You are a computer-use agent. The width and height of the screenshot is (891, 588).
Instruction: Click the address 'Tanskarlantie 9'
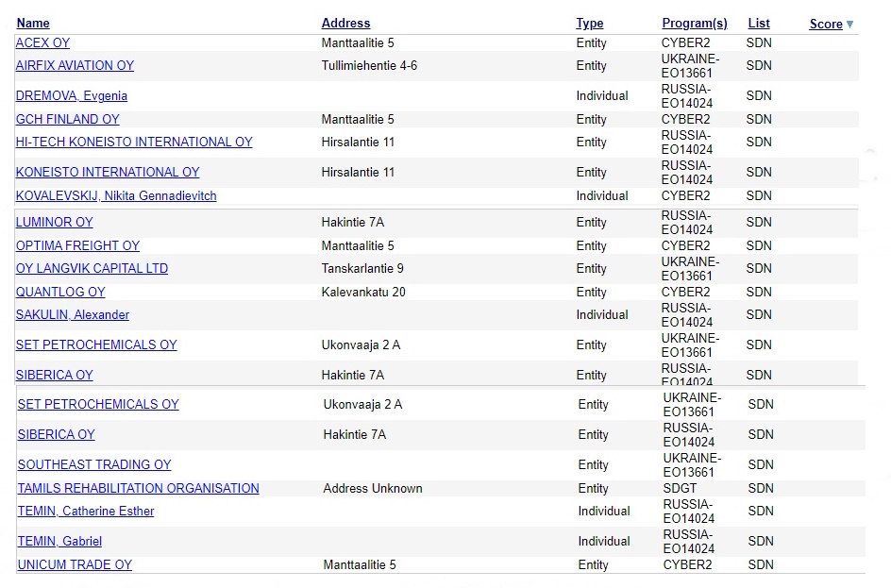[362, 269]
